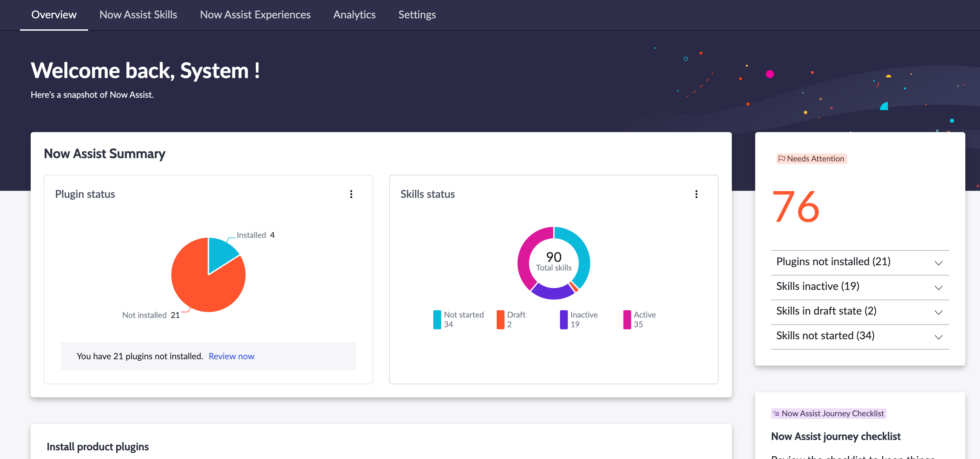
Task: Click the Journey Checklist list icon
Action: pos(776,413)
